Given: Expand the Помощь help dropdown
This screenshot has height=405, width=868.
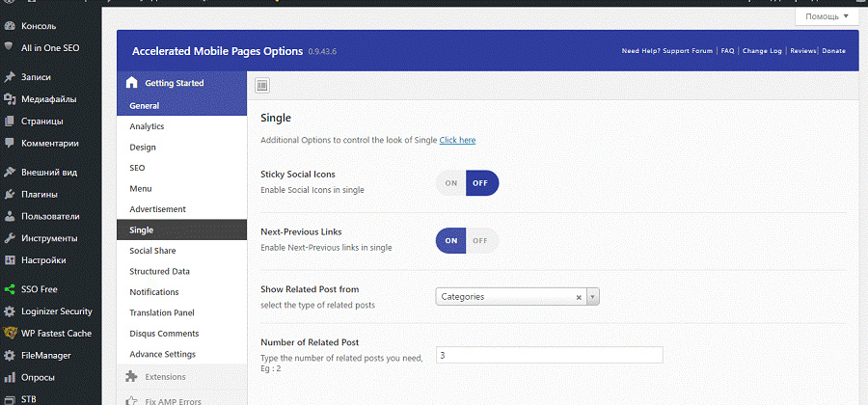Looking at the screenshot, I should pos(827,16).
